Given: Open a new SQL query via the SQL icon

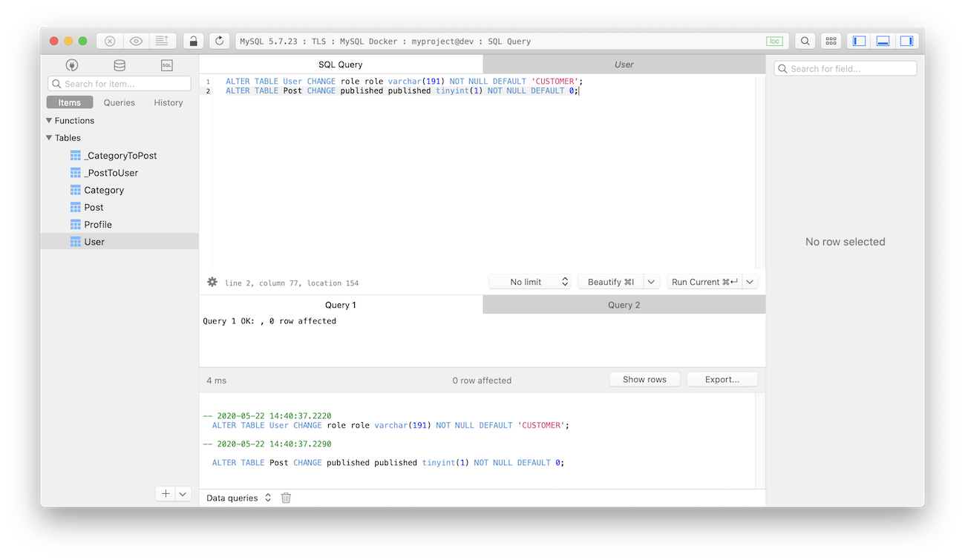Looking at the screenshot, I should click(166, 65).
